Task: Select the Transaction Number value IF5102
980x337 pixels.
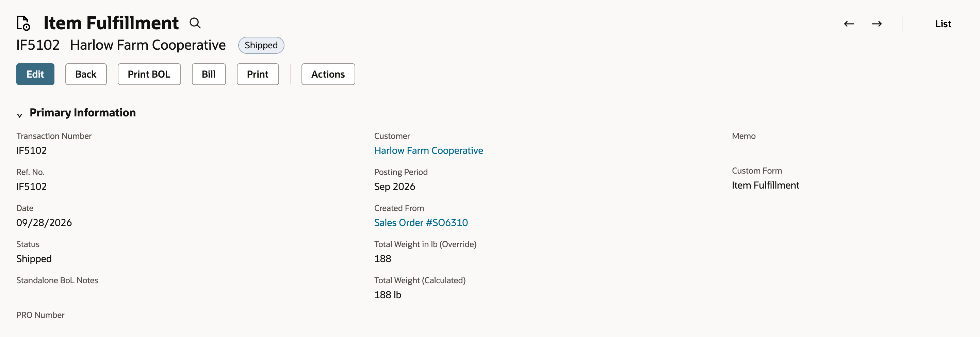Action: 32,150
